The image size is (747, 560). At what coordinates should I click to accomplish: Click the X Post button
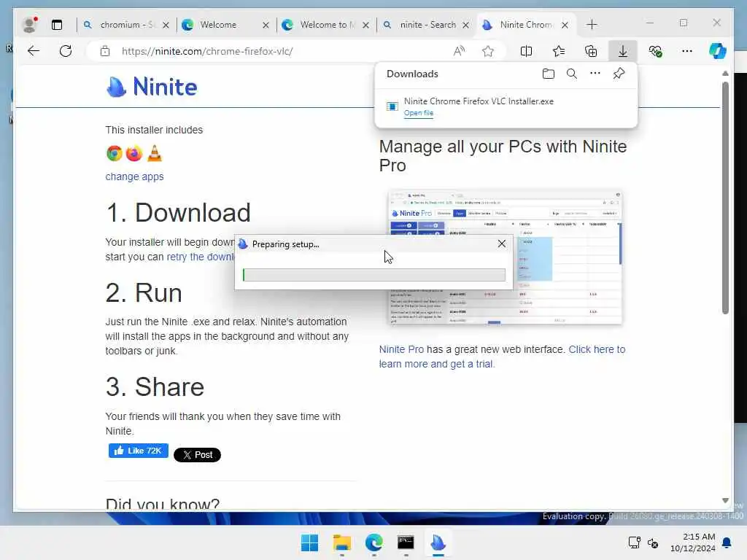pos(197,455)
